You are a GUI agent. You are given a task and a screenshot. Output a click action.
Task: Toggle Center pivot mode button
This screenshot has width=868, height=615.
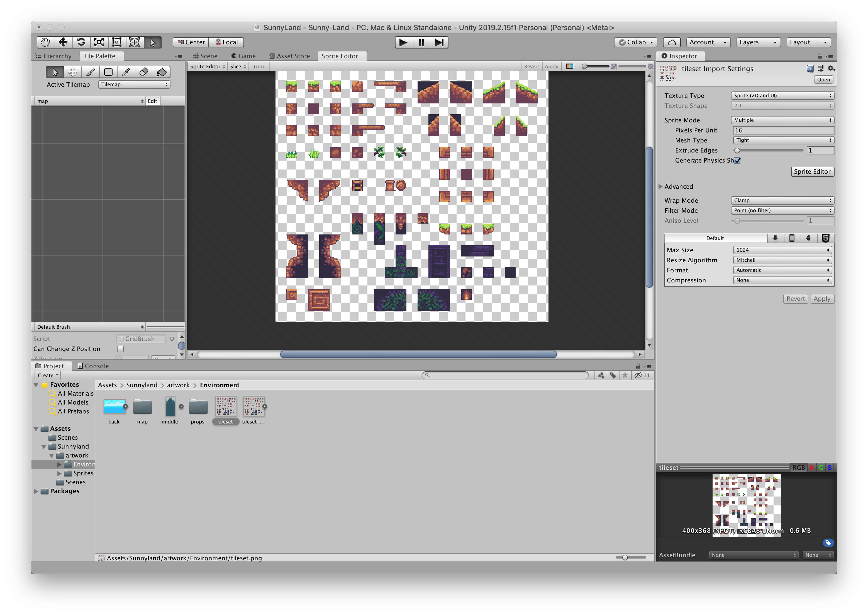(x=191, y=42)
